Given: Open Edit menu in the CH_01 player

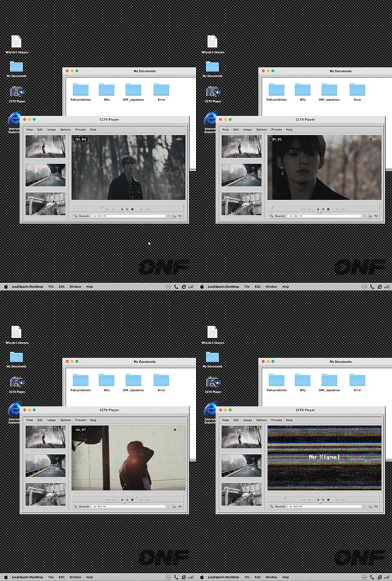Looking at the screenshot, I should 236,130.
